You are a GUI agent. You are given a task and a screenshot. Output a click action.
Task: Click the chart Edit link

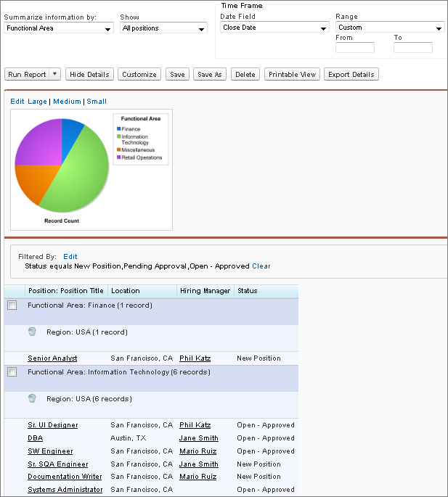(x=17, y=102)
